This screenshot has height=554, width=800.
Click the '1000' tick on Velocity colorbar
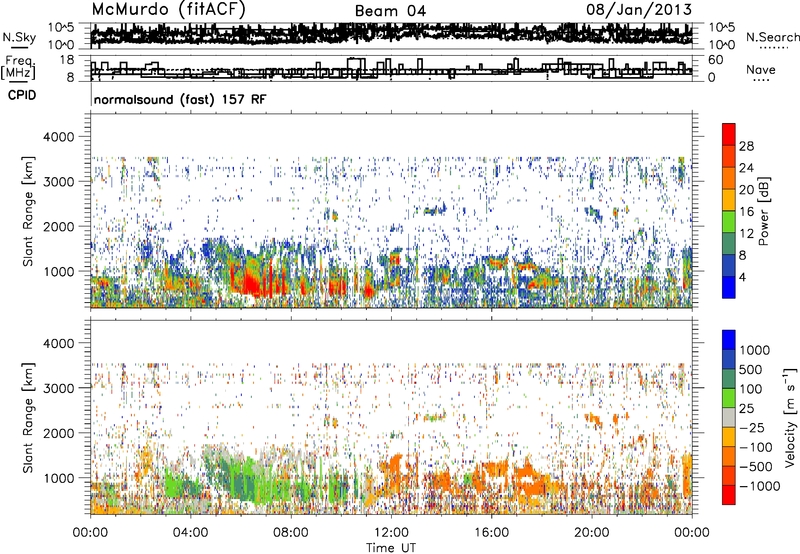click(755, 350)
